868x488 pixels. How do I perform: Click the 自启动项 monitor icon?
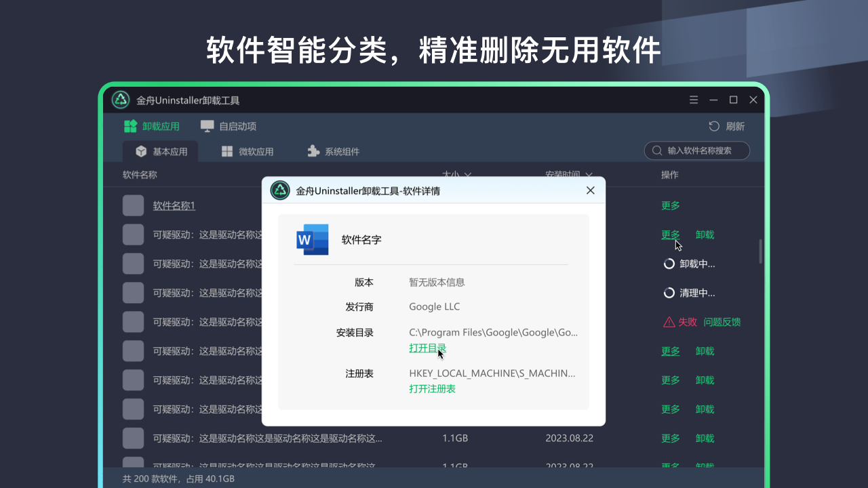click(x=207, y=126)
